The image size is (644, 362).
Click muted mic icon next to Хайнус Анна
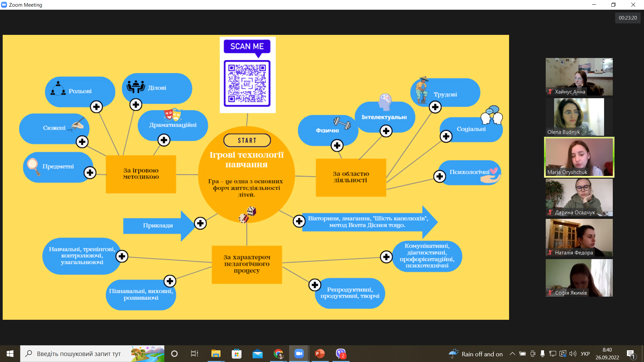pos(550,92)
